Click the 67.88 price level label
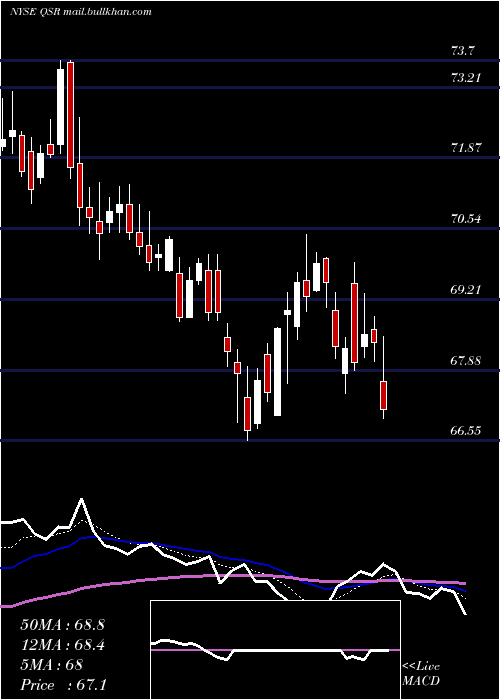The image size is (500, 700). [466, 360]
